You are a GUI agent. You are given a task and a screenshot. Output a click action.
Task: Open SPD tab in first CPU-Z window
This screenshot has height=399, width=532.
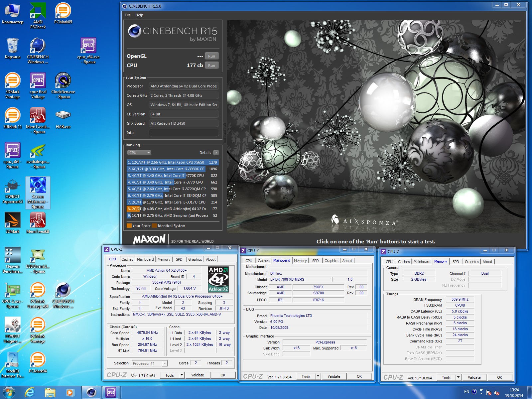coord(179,259)
